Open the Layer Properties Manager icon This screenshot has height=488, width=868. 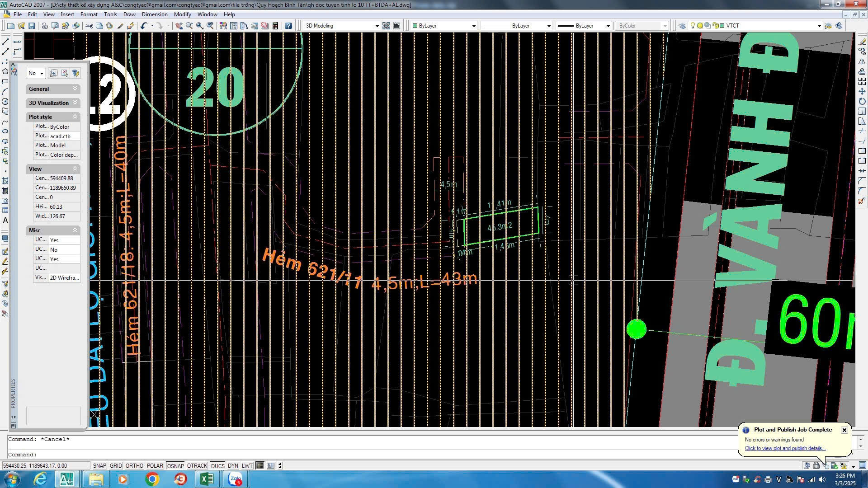pos(682,26)
